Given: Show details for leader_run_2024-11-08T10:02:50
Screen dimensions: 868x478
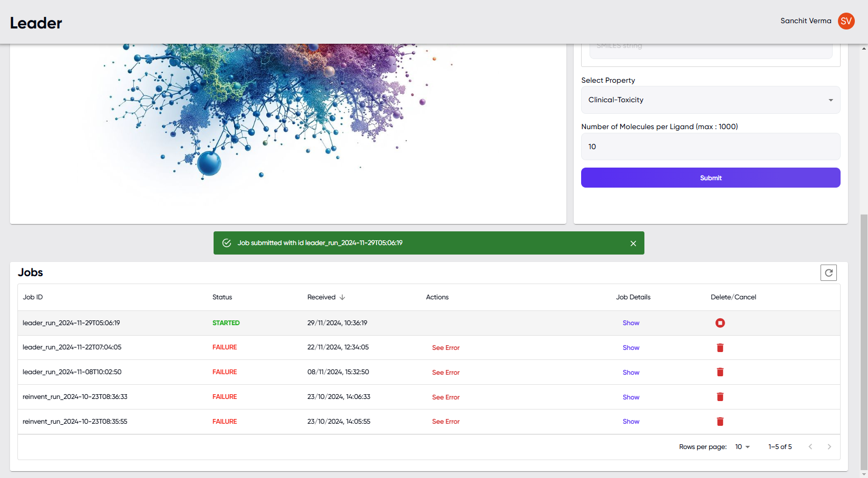Looking at the screenshot, I should tap(631, 373).
